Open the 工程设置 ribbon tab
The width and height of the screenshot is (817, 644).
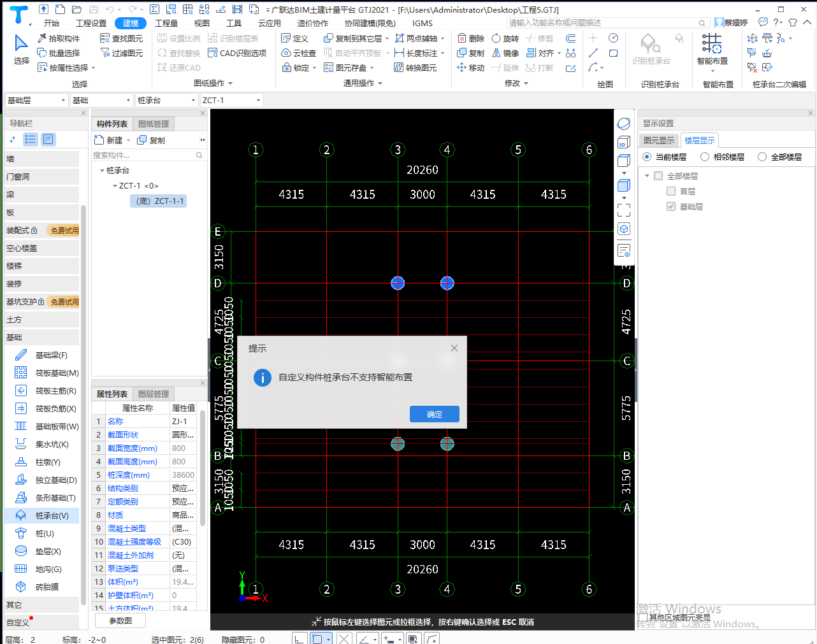[x=91, y=23]
